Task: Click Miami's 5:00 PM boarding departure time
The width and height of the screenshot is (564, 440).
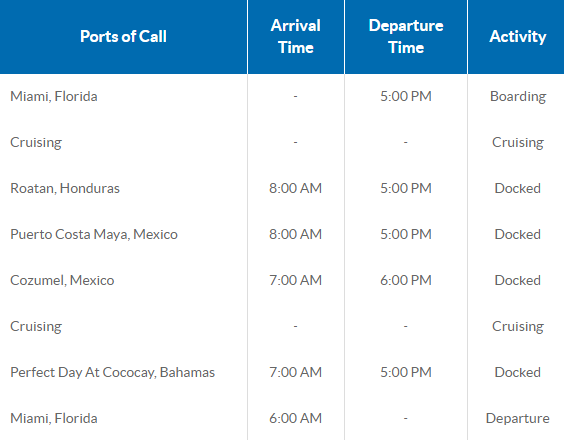Action: click(x=406, y=96)
